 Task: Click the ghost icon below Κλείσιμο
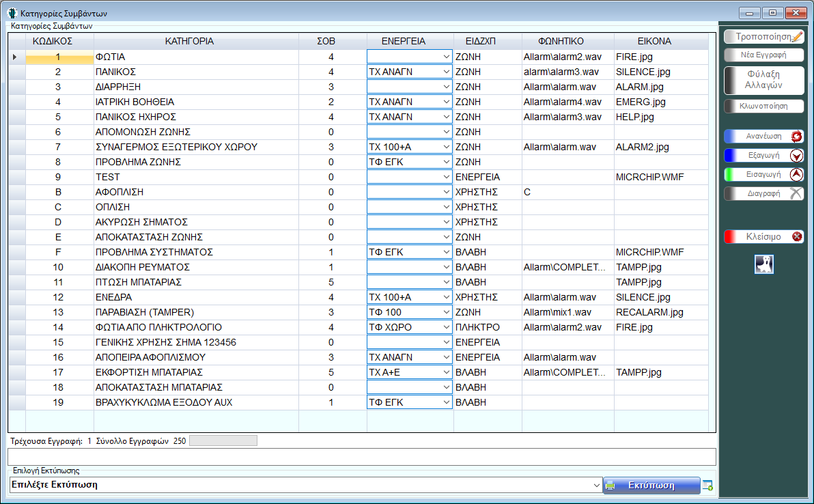(763, 264)
